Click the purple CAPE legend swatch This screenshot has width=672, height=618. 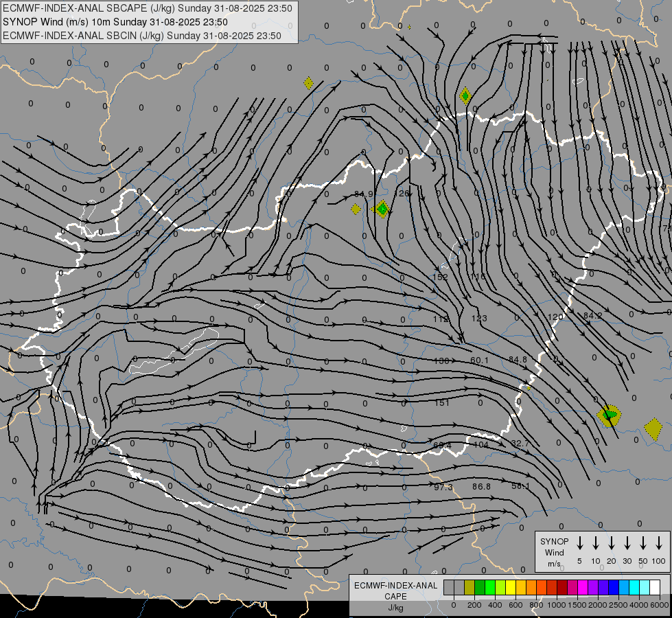point(593,588)
